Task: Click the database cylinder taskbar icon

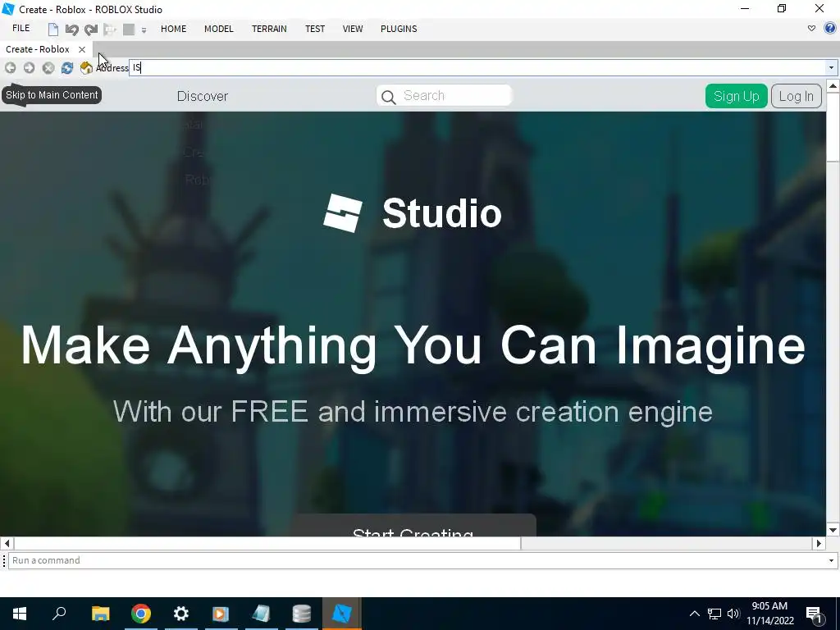Action: 302,614
